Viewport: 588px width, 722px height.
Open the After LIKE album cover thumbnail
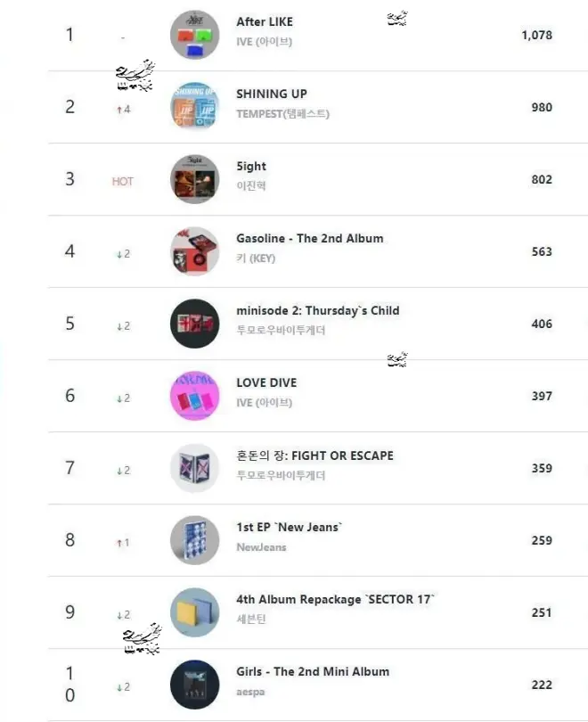point(194,35)
